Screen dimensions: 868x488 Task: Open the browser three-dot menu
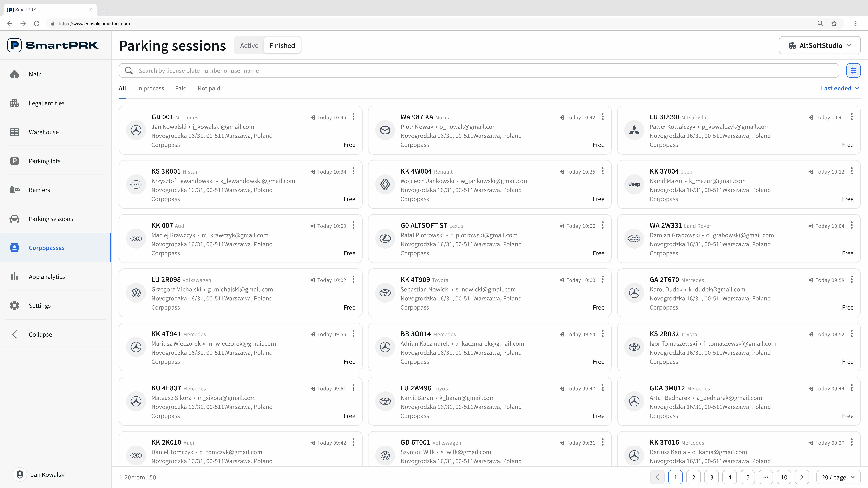[x=856, y=24]
